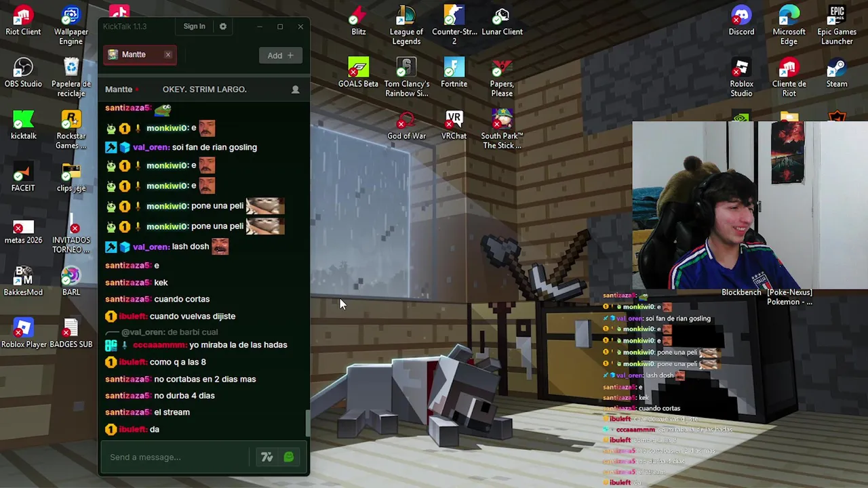Launch Counter-Strike 2 shortcut

pyautogui.click(x=454, y=25)
